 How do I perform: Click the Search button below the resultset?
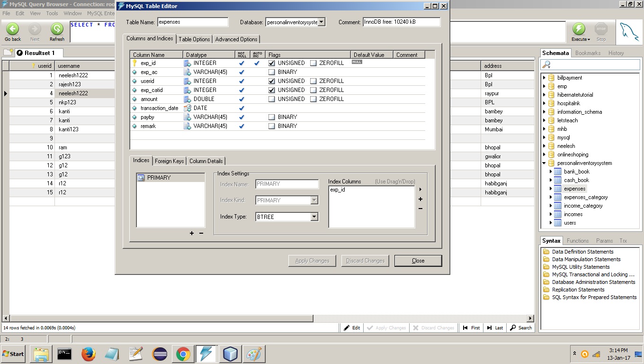521,328
